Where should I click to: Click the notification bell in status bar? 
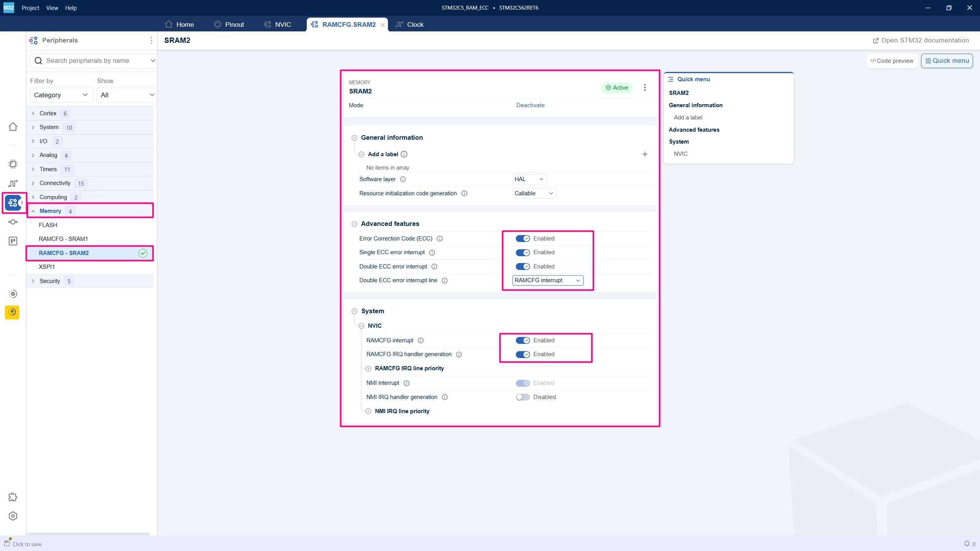[967, 543]
